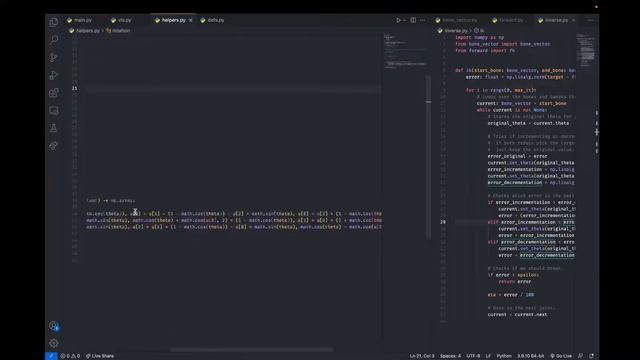
Task: Open the Run and Debug view
Action: [53, 75]
